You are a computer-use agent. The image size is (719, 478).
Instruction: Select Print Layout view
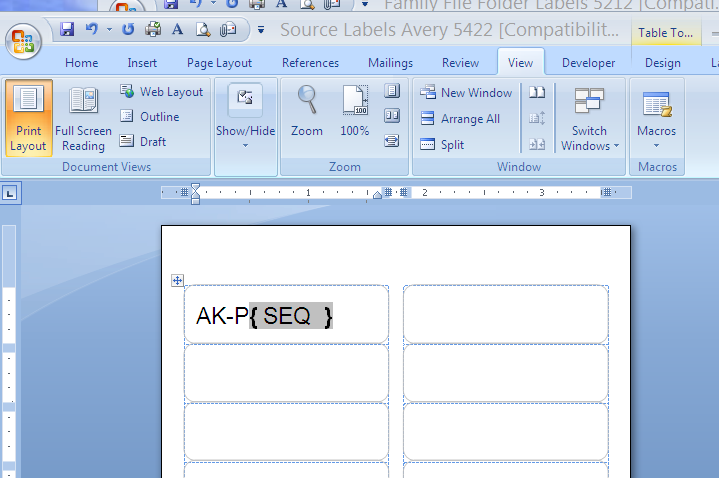(x=28, y=118)
